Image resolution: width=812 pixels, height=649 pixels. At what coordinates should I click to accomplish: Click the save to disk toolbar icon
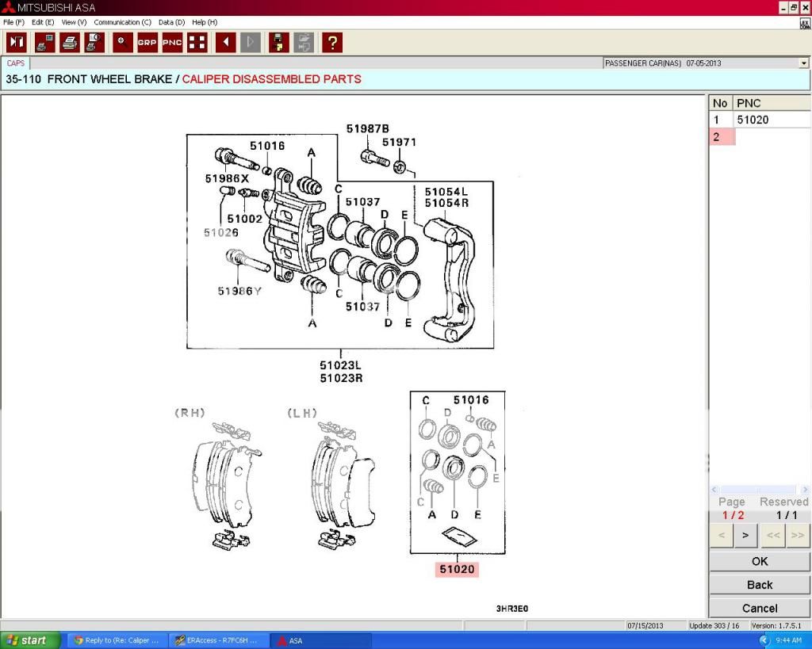(x=278, y=42)
